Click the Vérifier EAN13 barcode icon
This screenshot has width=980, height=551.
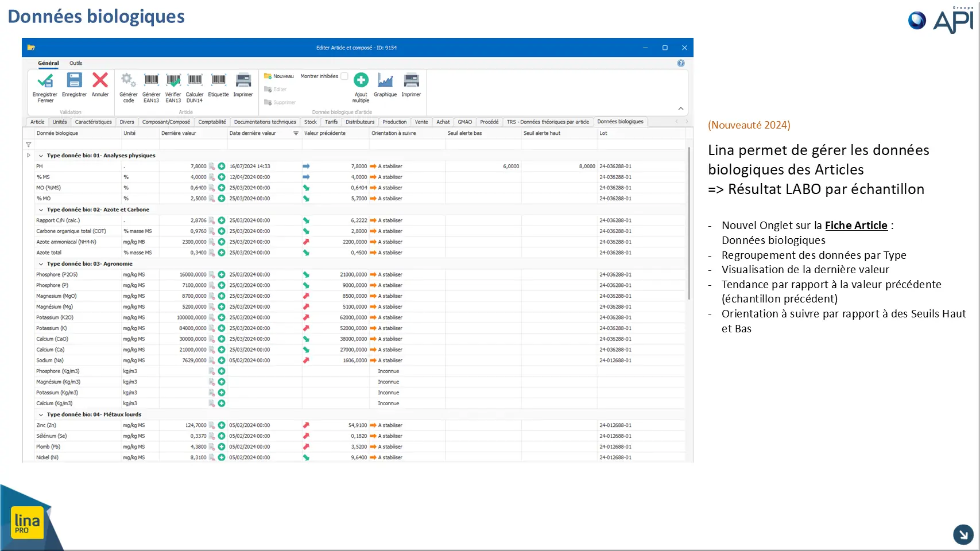point(173,80)
